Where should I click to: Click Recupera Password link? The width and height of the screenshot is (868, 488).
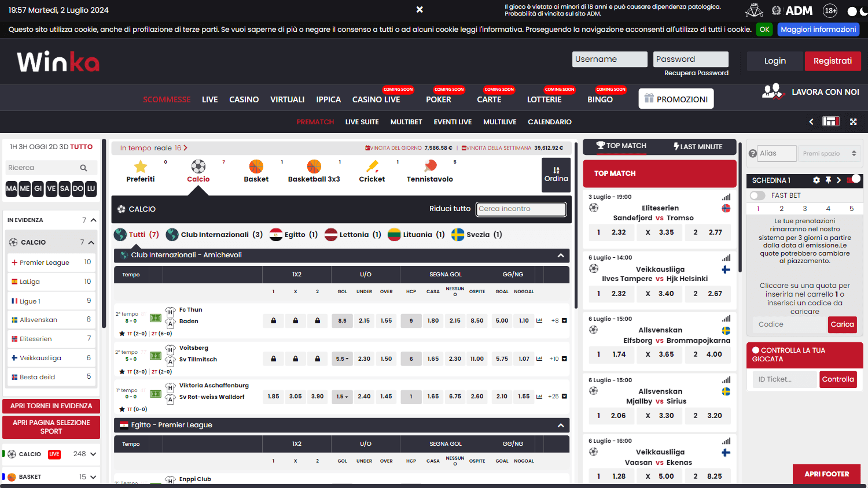pyautogui.click(x=696, y=73)
